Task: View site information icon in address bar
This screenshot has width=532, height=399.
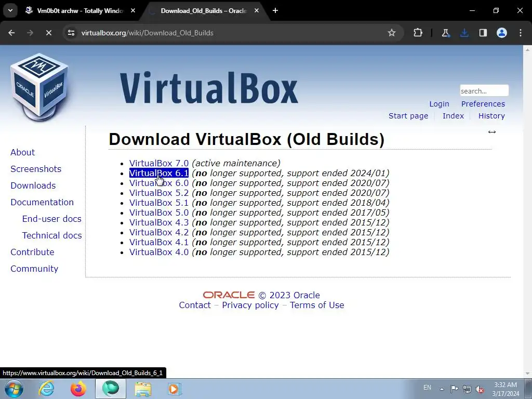Action: point(71,33)
